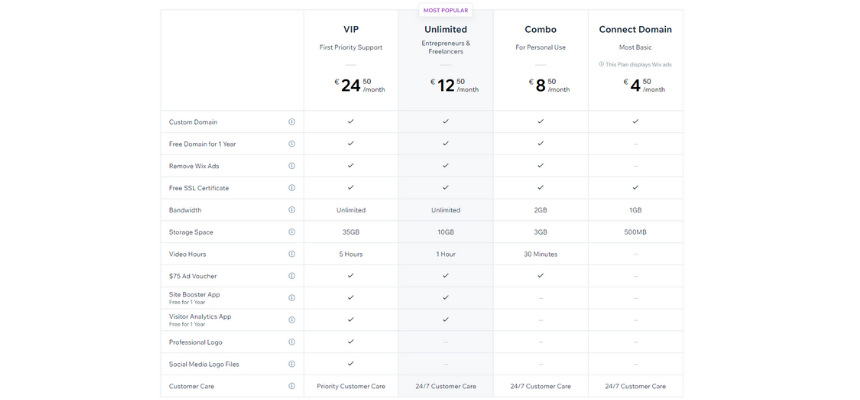860x400 pixels.
Task: Click Combo checkmark for $75 Ad Voucher
Action: [x=541, y=275]
